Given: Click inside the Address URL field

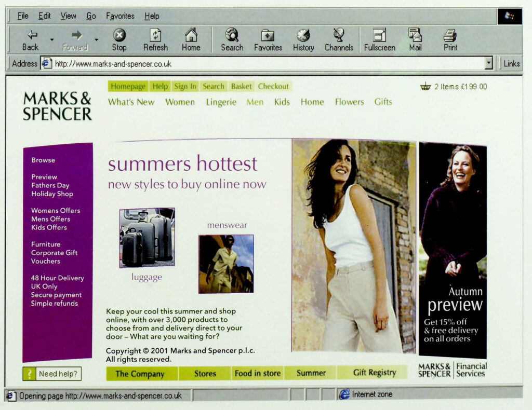Looking at the screenshot, I should coord(260,64).
